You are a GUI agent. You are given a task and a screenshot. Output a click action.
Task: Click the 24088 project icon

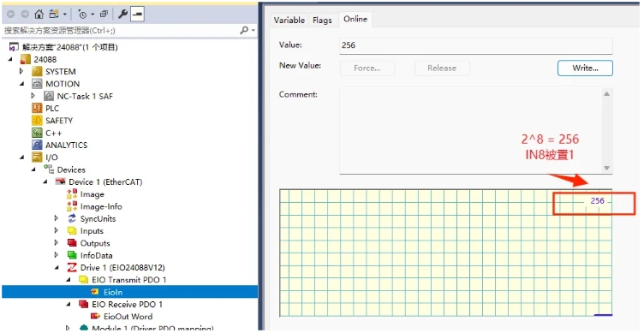[x=26, y=60]
